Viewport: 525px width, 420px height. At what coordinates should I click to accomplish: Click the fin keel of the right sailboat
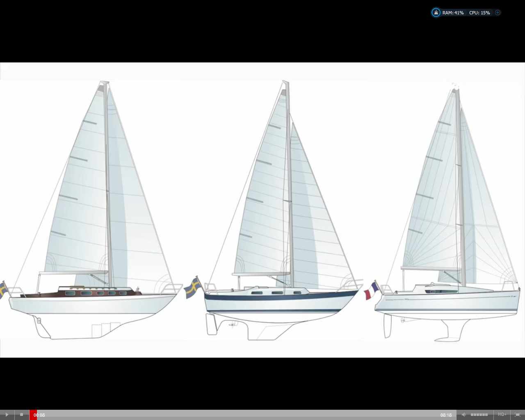[x=451, y=330]
